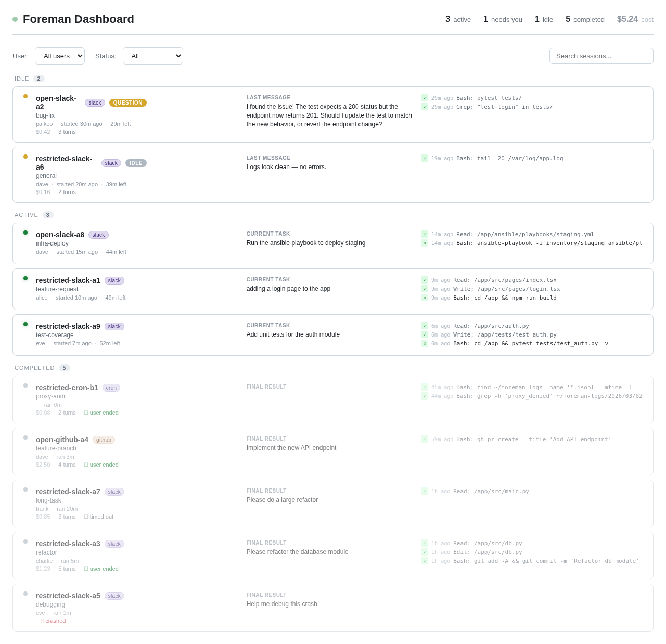Click the 'needs you' counter in header
Image resolution: width=666 pixels, height=644 pixels.
503,19
